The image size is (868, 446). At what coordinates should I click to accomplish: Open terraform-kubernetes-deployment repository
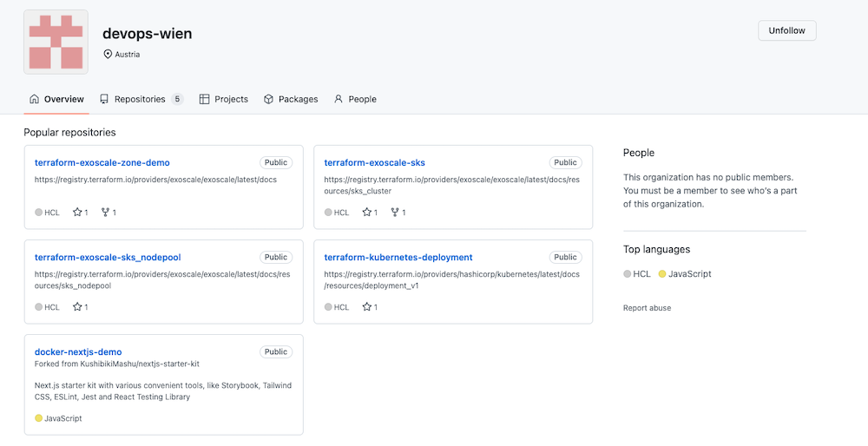[398, 258]
